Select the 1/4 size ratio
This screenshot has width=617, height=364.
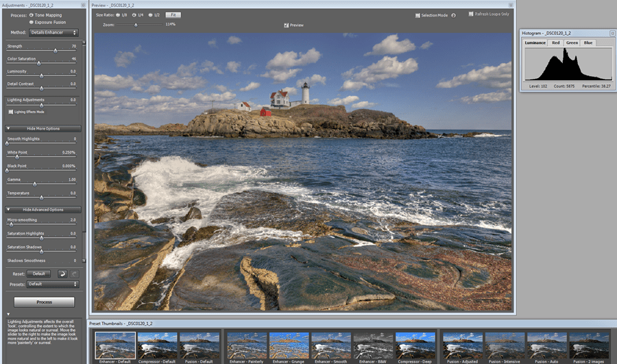[134, 15]
